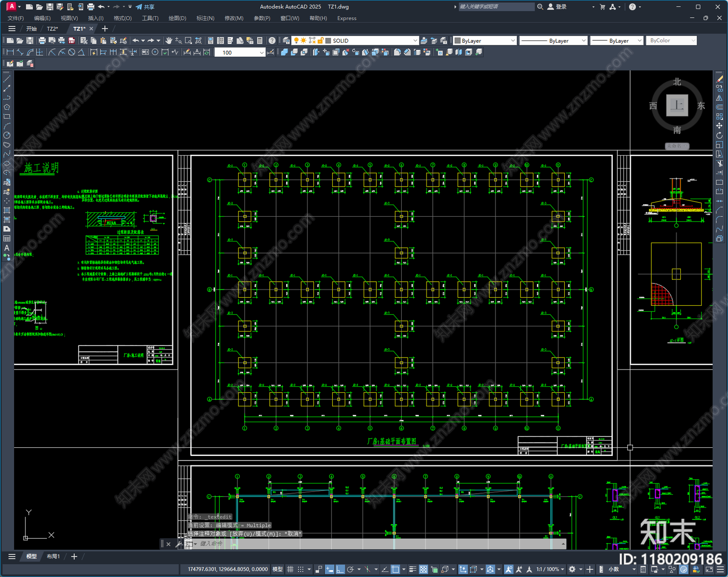Select the Diameter Dimension tool
The width and height of the screenshot is (728, 577).
pyautogui.click(x=71, y=52)
